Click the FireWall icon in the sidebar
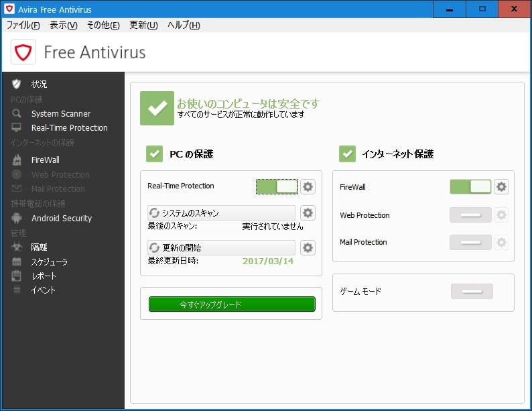 click(17, 160)
